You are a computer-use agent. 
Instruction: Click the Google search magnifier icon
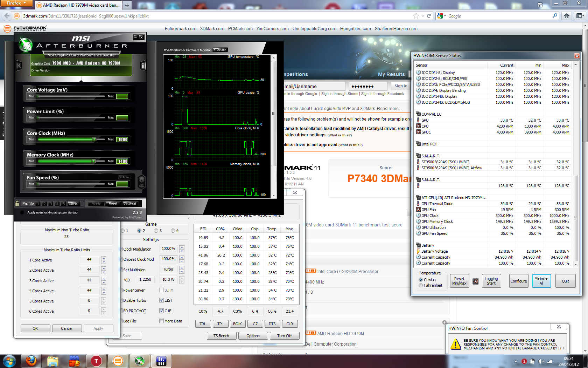click(x=555, y=16)
